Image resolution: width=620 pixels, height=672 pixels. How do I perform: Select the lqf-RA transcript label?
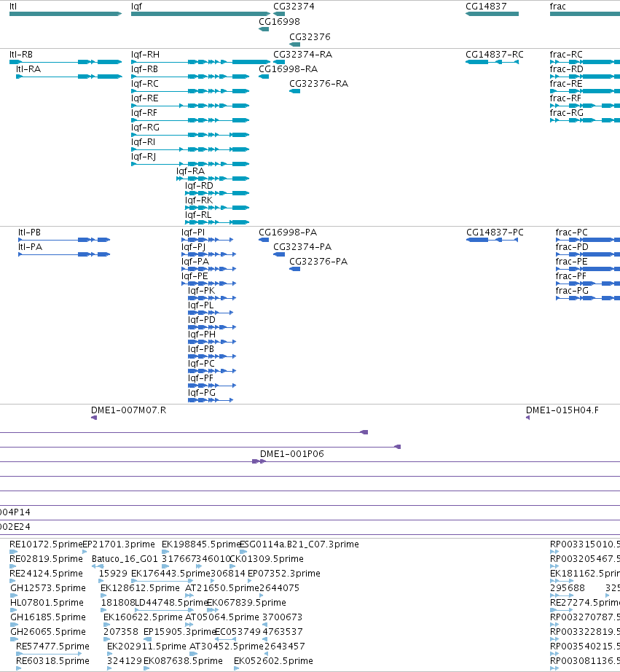191,171
